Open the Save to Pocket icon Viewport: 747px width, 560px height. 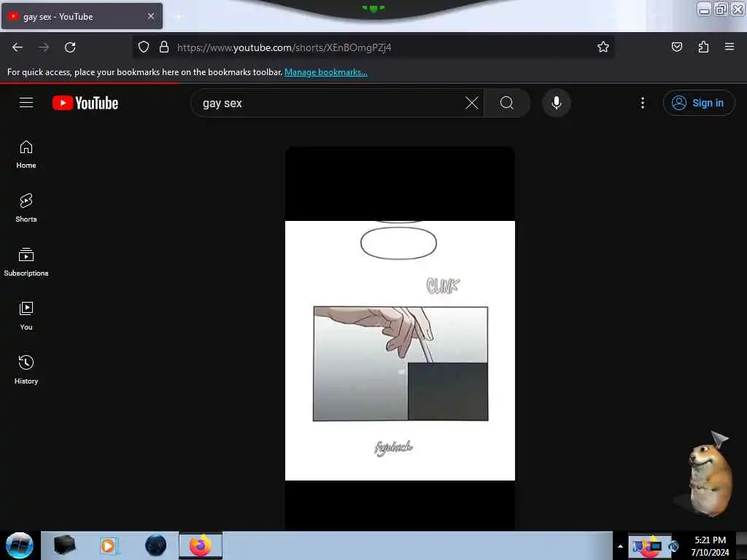(x=677, y=47)
